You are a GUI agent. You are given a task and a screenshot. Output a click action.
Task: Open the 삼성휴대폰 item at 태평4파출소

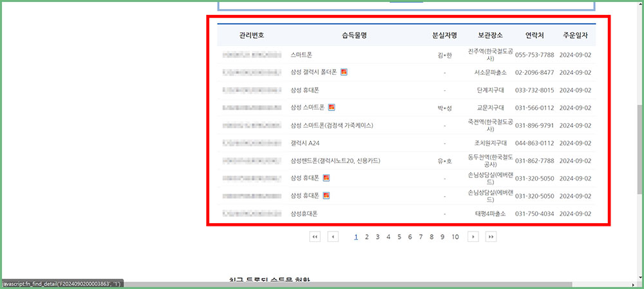[303, 214]
